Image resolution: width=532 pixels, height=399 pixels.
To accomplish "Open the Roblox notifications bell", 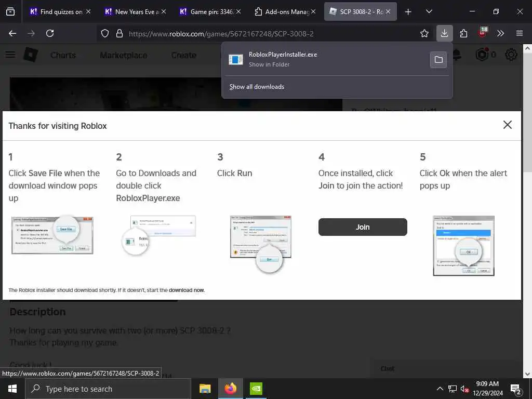I will click(457, 55).
